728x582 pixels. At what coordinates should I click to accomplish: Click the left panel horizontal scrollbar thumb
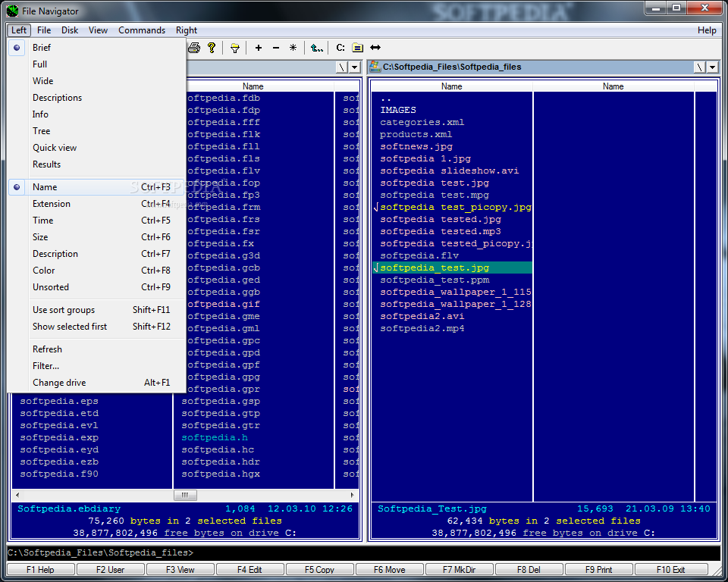tap(185, 495)
